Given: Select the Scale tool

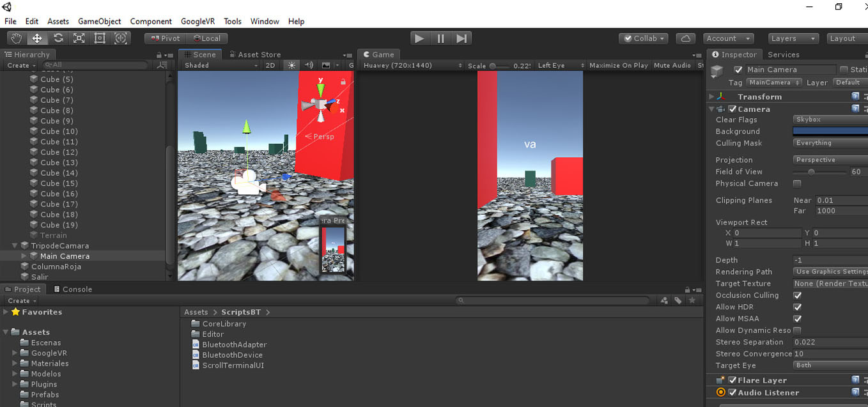Looking at the screenshot, I should [x=79, y=38].
